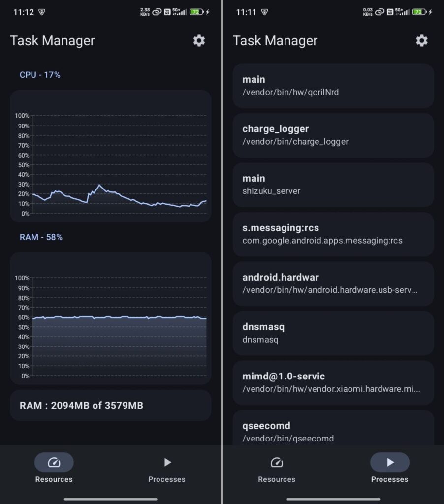Image resolution: width=444 pixels, height=504 pixels.
Task: Tap link icon in left status bar
Action: (x=157, y=12)
